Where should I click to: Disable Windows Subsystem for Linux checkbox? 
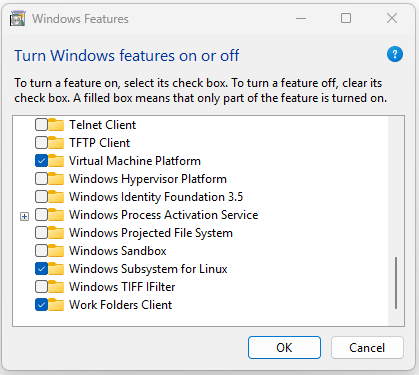coord(41,269)
